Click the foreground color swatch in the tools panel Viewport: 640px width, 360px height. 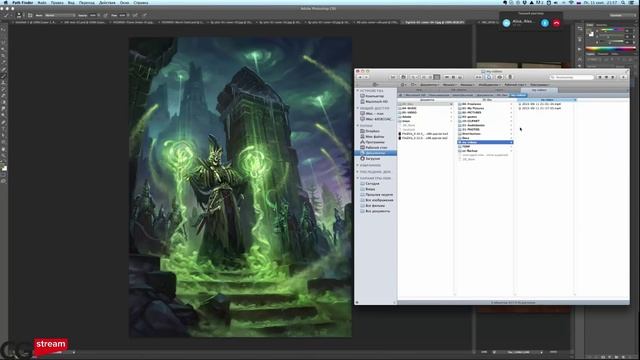(3, 166)
